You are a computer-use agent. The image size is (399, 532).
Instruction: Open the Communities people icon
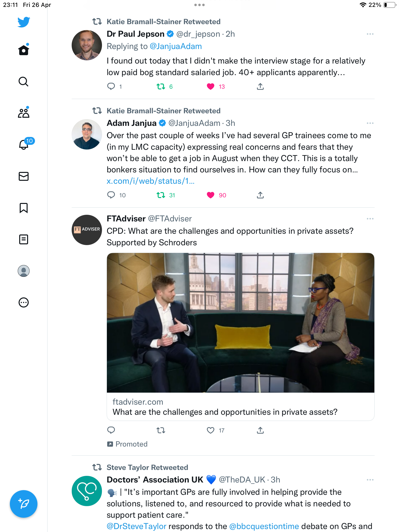[24, 113]
